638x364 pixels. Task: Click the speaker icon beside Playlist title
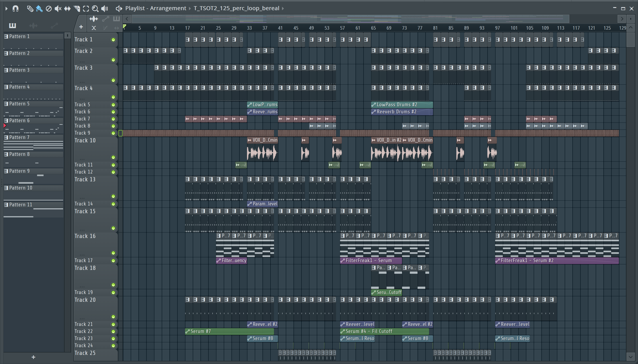coord(119,9)
